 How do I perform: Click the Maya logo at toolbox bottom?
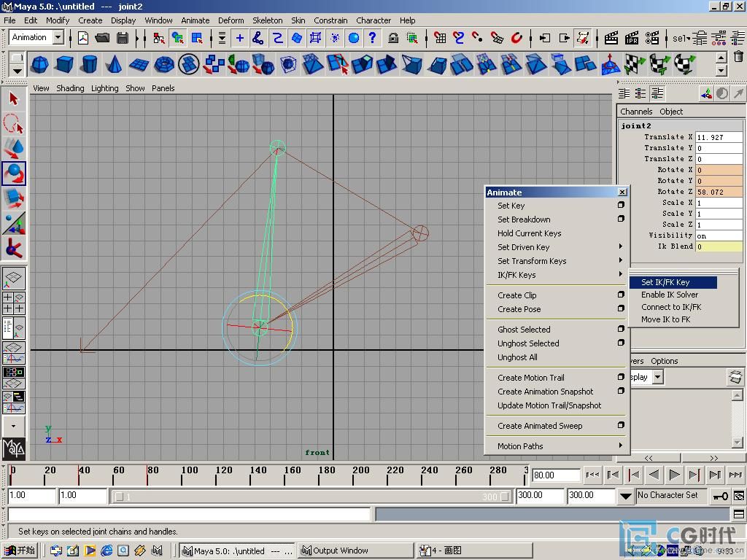(14, 448)
